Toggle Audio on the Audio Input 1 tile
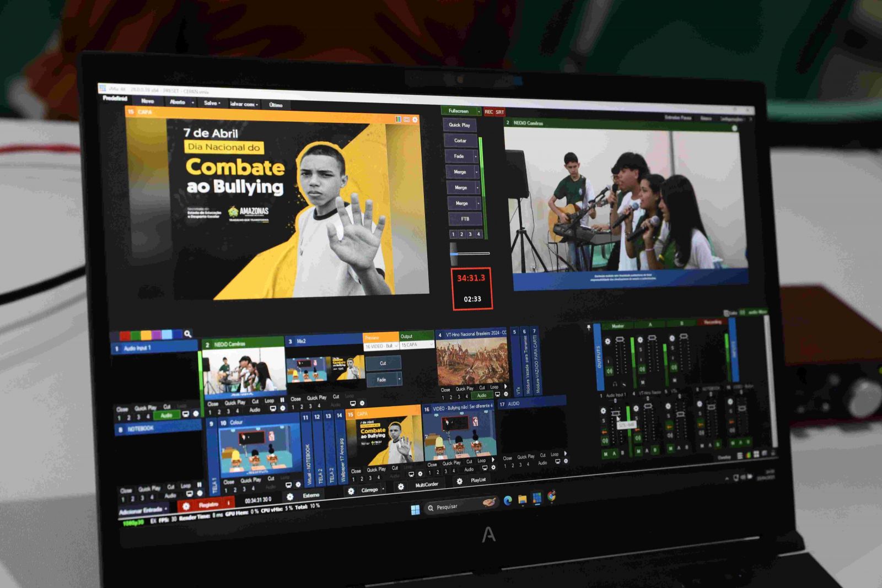 coord(166,415)
